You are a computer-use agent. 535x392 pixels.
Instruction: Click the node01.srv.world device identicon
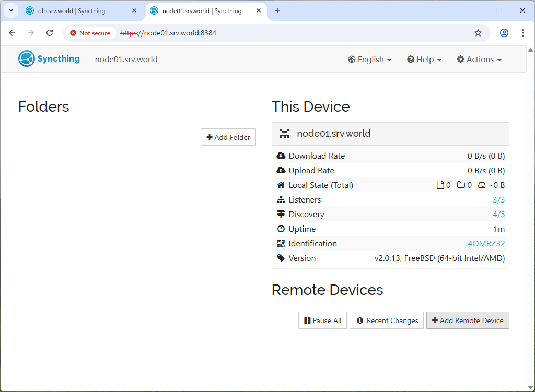(285, 134)
